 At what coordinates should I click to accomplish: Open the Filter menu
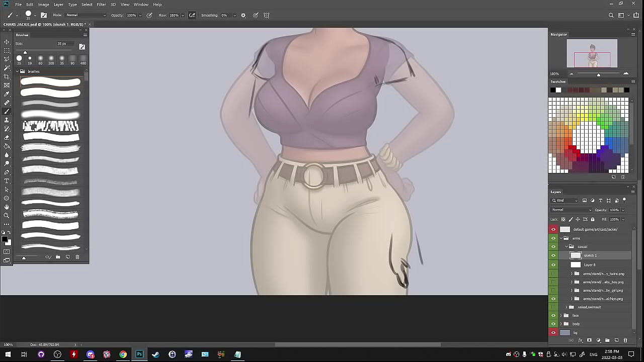pyautogui.click(x=101, y=5)
